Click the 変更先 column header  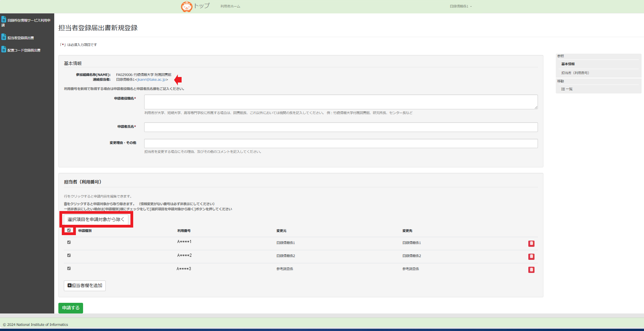point(407,231)
